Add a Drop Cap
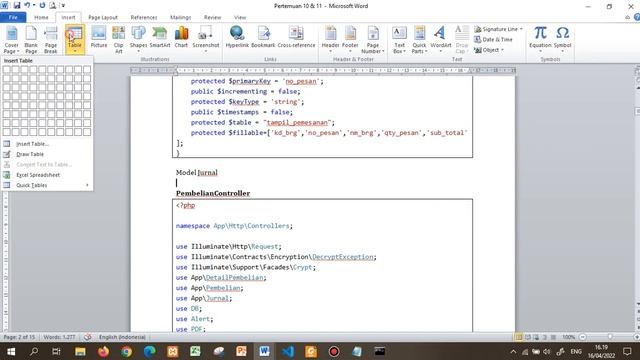This screenshot has height=360, width=640. pyautogui.click(x=462, y=40)
